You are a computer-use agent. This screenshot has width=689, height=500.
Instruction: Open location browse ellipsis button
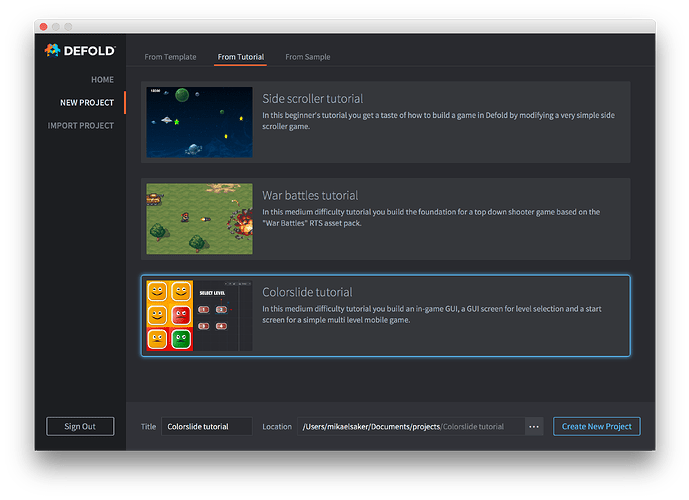click(x=534, y=427)
